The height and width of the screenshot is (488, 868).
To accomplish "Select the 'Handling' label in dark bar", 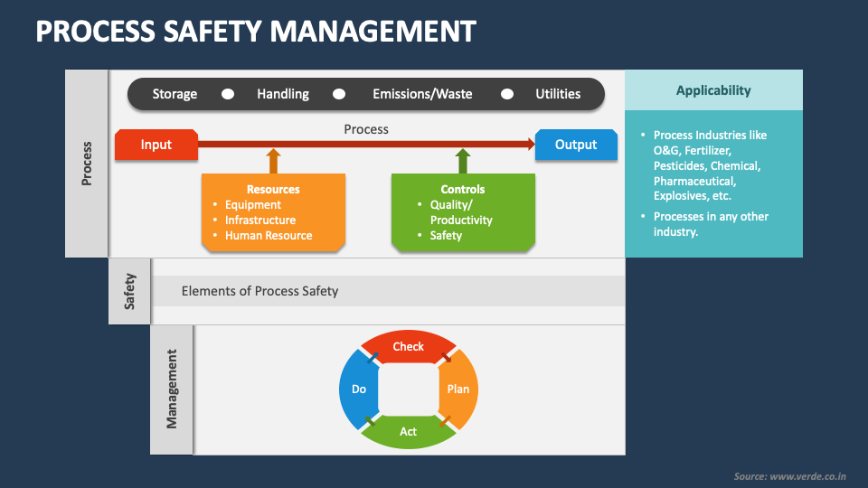I will 283,94.
